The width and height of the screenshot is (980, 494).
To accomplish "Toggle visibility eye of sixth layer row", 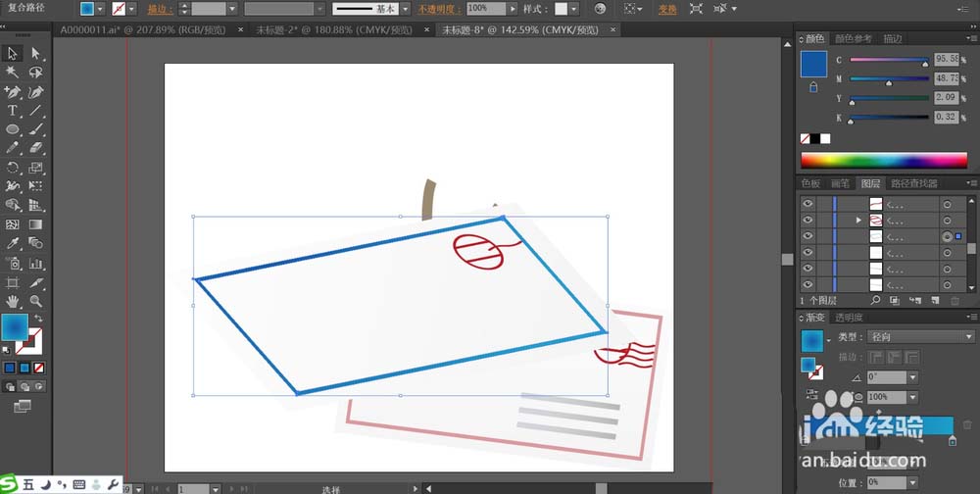I will point(808,284).
